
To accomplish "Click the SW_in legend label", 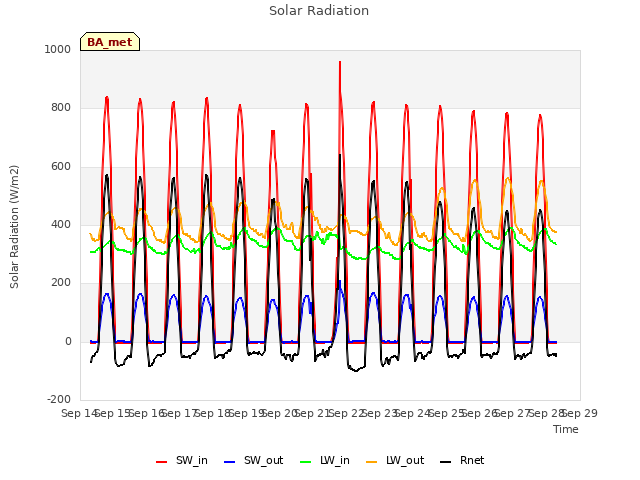I will [191, 460].
